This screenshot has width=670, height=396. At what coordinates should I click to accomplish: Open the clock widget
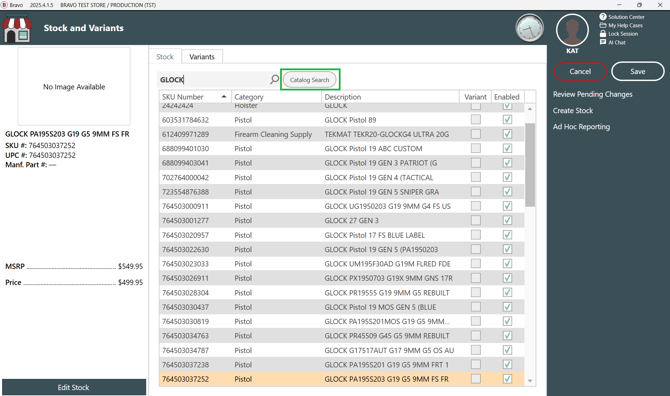(x=529, y=28)
